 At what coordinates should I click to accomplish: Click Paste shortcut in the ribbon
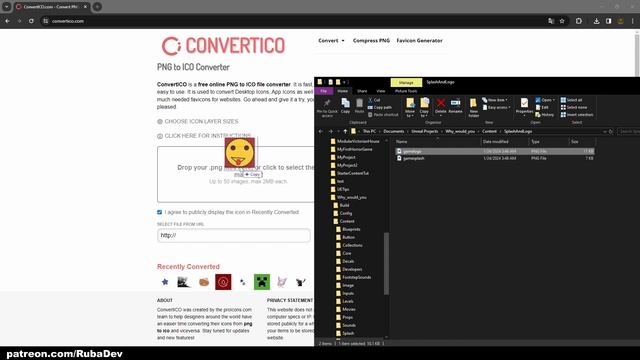(383, 115)
